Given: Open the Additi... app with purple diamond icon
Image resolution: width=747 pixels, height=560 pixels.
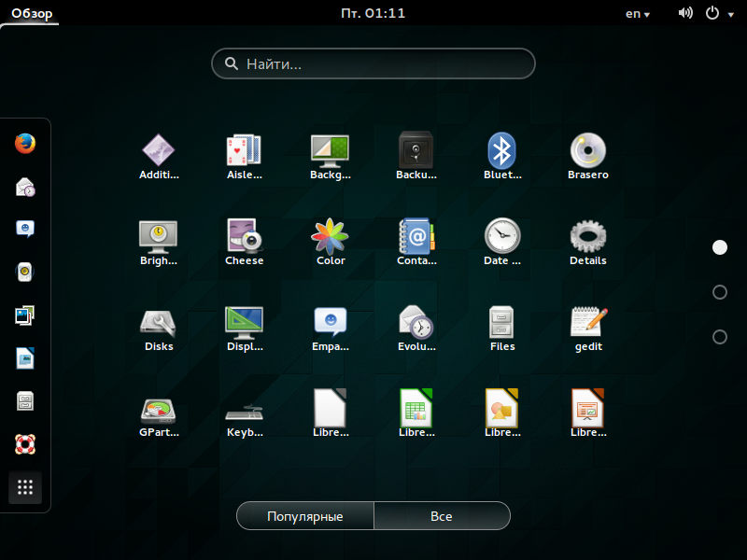Looking at the screenshot, I should tap(159, 157).
